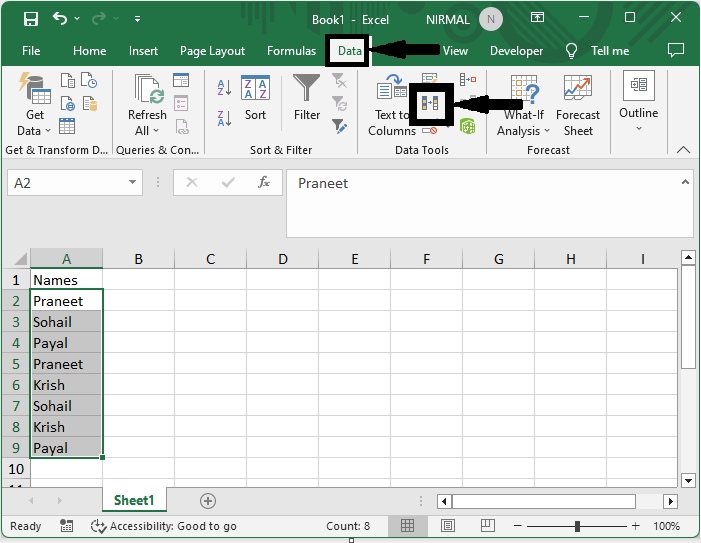Click the zoom slider handle
The height and width of the screenshot is (543, 701).
coord(577,526)
